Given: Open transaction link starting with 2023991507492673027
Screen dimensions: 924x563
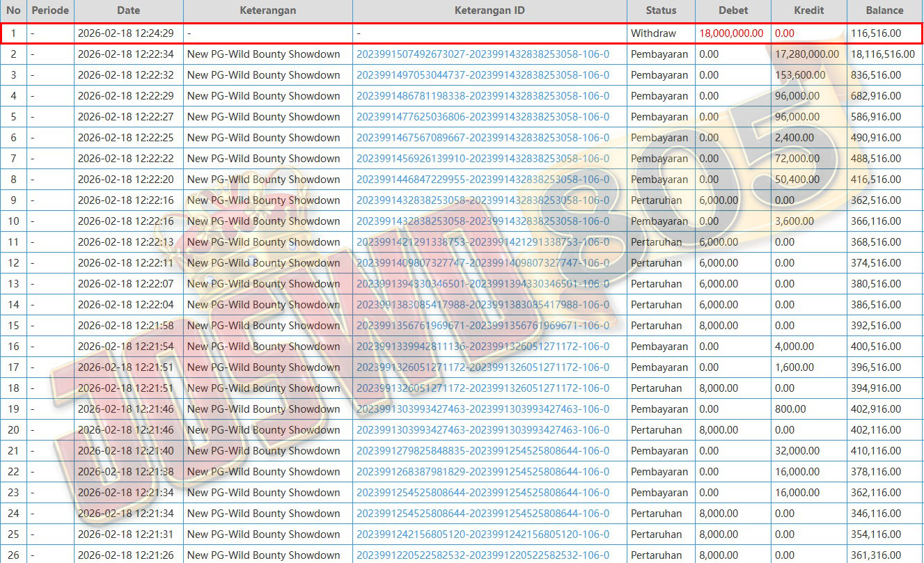Looking at the screenshot, I should [x=483, y=54].
